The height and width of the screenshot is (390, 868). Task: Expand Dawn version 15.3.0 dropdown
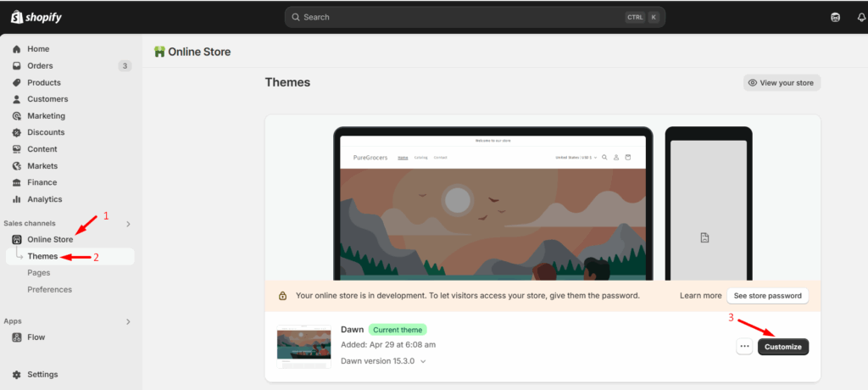click(x=423, y=361)
